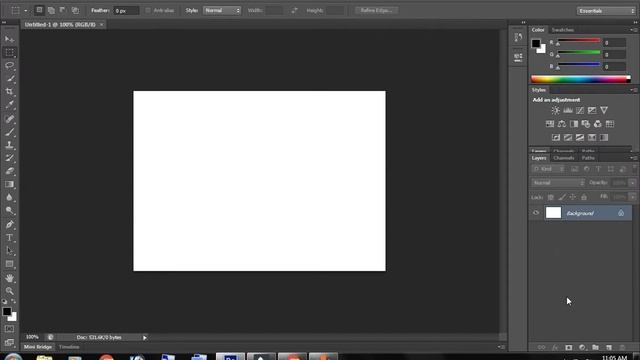The height and width of the screenshot is (360, 640).
Task: Open the layer blend mode dropdown
Action: tap(558, 183)
